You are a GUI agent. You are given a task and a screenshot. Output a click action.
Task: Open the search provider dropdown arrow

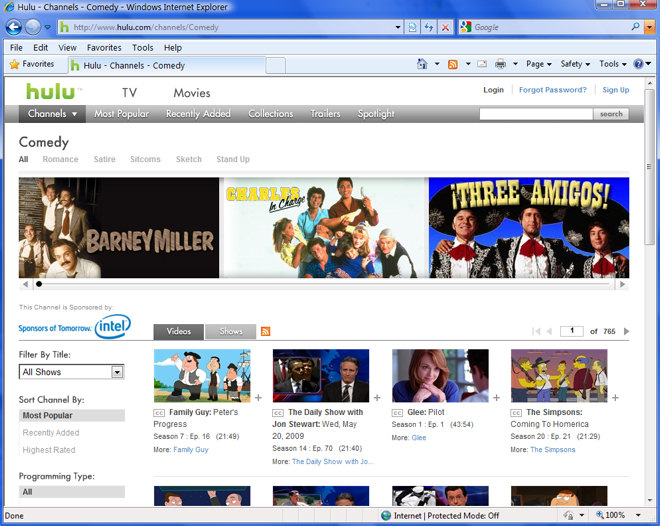[650, 27]
